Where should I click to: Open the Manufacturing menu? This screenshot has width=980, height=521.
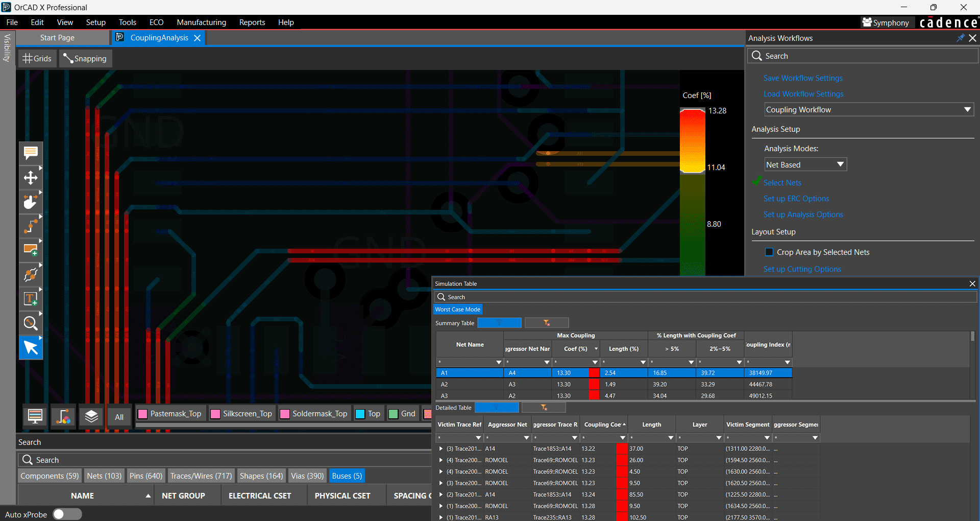click(x=201, y=22)
